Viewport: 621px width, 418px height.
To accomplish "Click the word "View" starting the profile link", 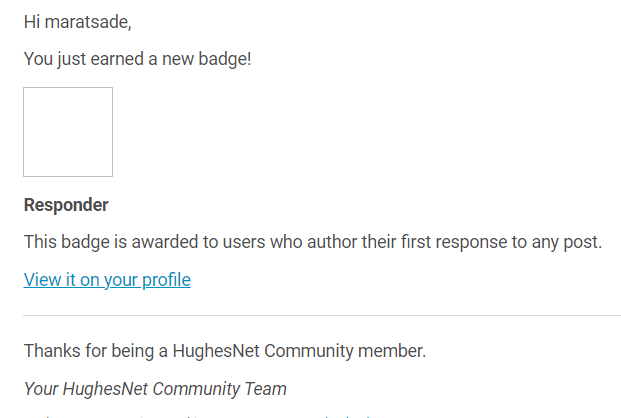I will (x=42, y=280).
